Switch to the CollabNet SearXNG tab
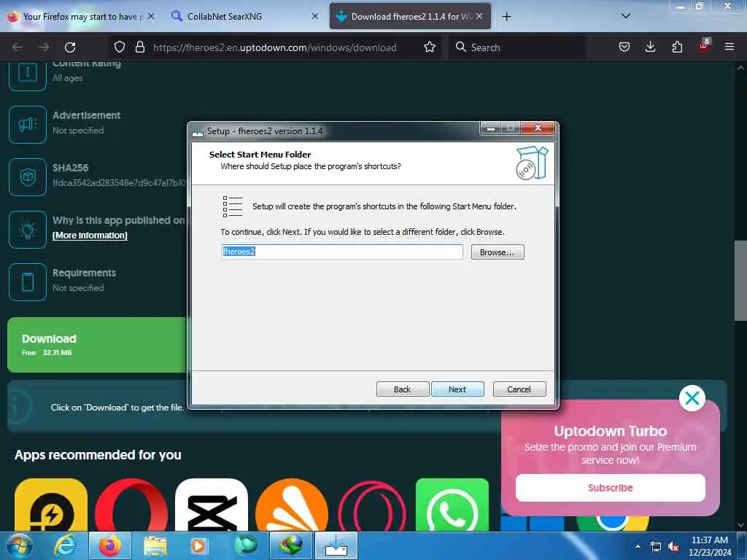 [x=245, y=16]
